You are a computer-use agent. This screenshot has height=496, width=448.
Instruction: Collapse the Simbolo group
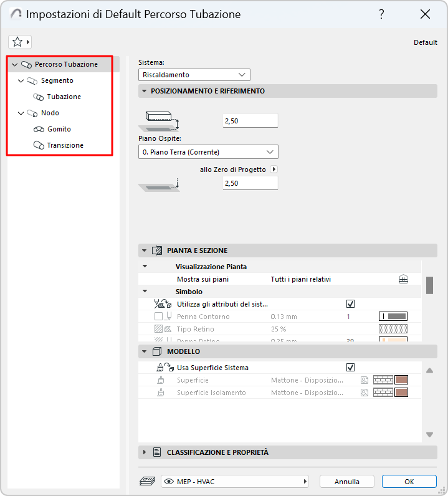pos(145,292)
